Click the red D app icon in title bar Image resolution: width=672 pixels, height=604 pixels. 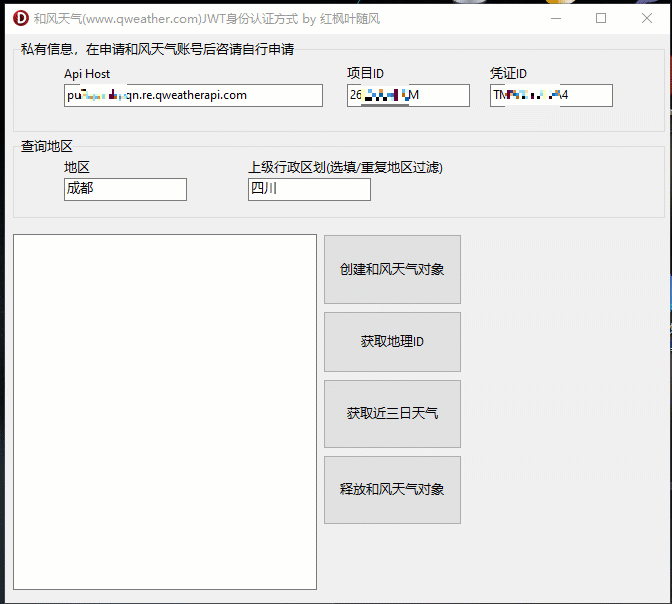coord(20,18)
